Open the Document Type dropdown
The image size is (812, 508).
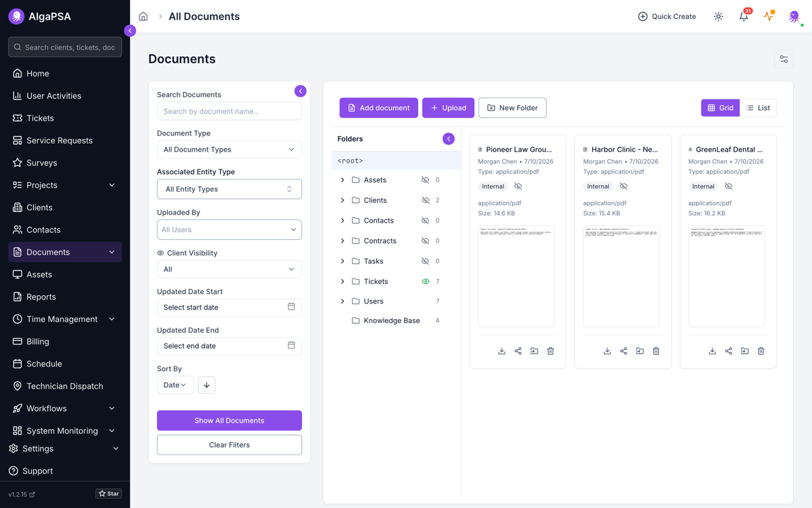229,150
